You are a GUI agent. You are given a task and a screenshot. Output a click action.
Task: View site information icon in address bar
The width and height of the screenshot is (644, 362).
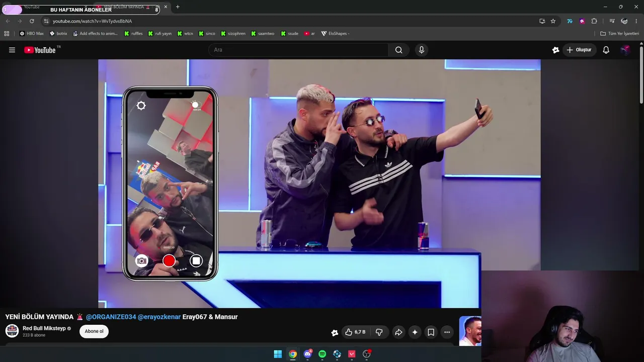click(x=46, y=21)
